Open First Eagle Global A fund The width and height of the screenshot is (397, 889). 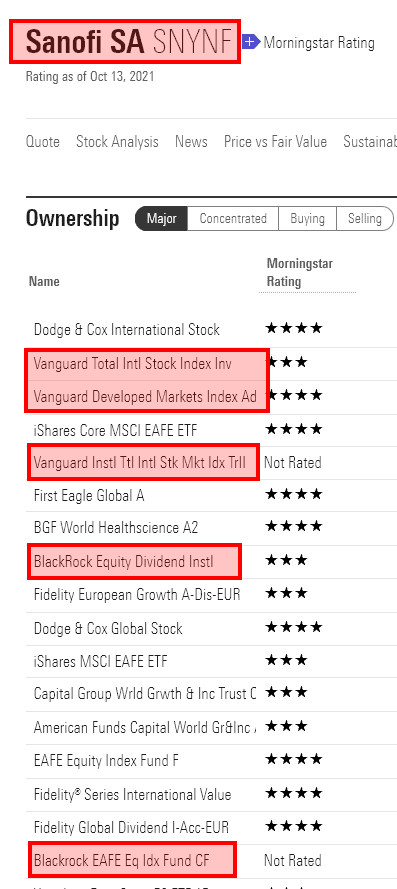point(89,496)
